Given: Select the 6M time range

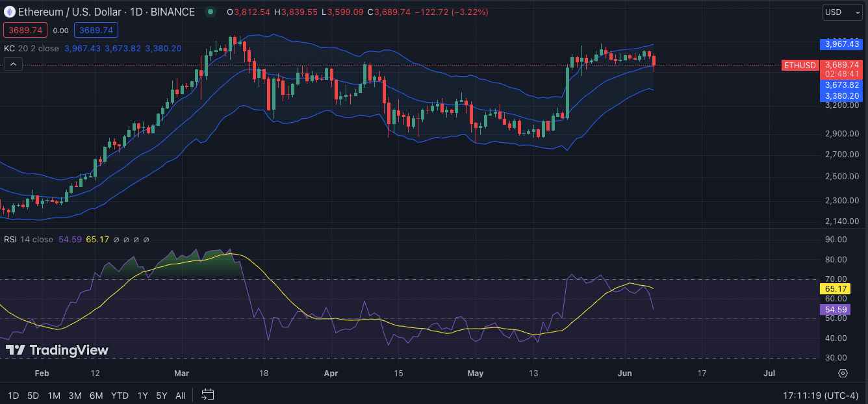Looking at the screenshot, I should pos(96,395).
